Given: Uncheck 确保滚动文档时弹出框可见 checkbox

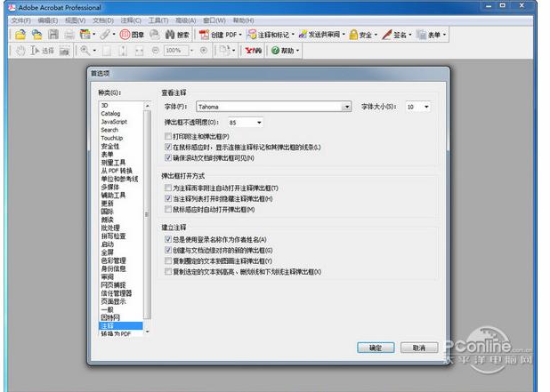Looking at the screenshot, I should click(168, 158).
